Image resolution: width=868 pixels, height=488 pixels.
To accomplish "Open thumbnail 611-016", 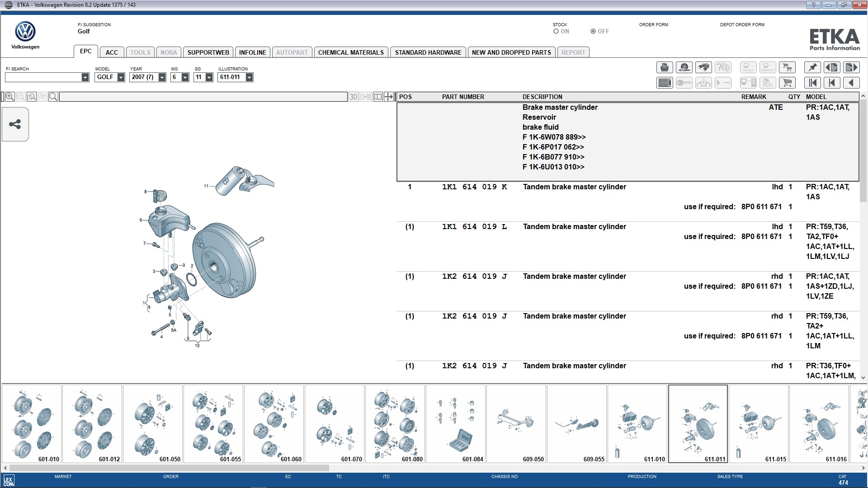I will pyautogui.click(x=819, y=424).
